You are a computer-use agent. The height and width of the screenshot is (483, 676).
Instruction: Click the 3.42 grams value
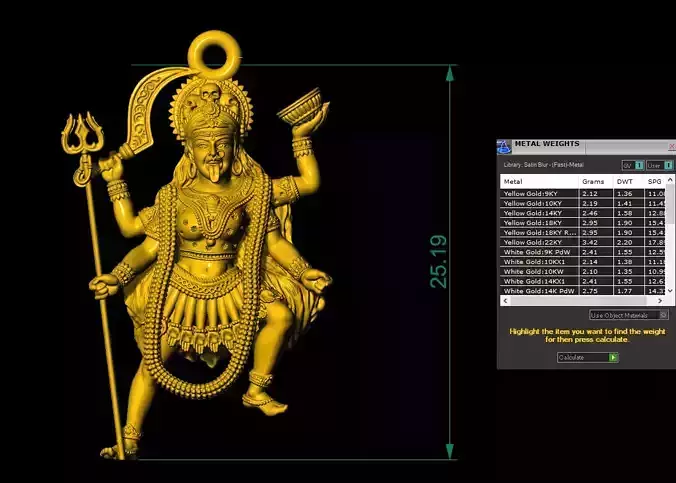(x=590, y=242)
